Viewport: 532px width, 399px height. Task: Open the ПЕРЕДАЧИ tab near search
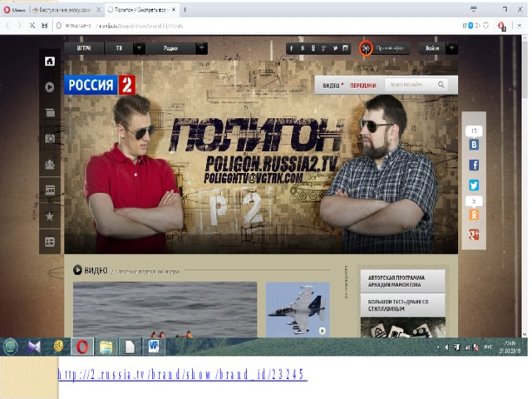coord(363,86)
